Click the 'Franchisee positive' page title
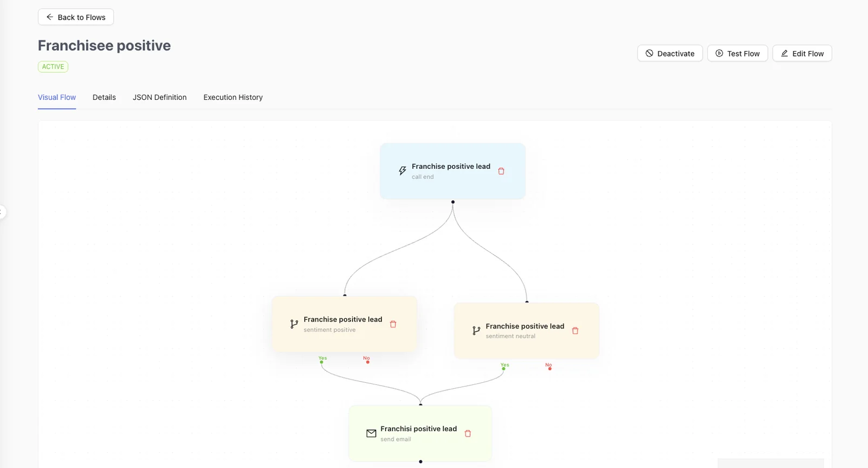868x468 pixels. click(x=104, y=46)
